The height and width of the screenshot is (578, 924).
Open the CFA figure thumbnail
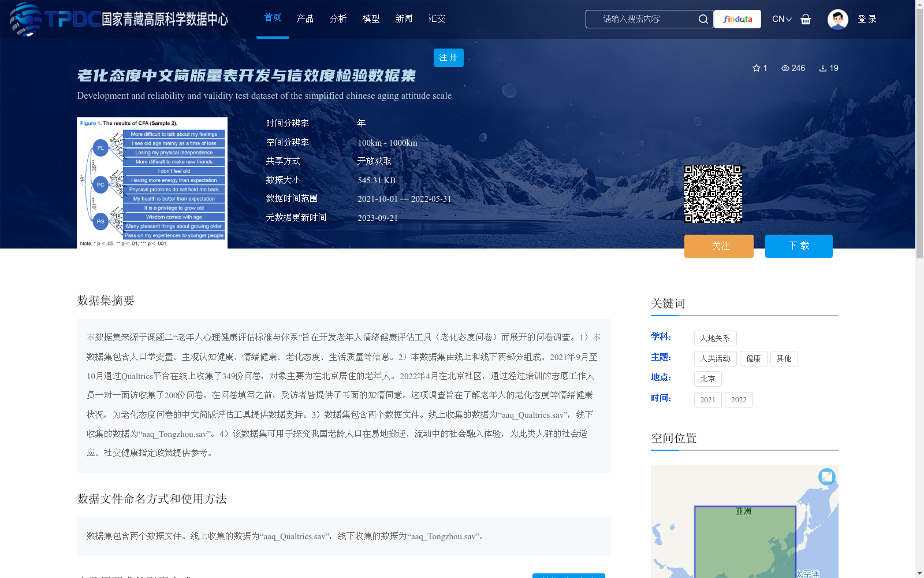pyautogui.click(x=152, y=183)
